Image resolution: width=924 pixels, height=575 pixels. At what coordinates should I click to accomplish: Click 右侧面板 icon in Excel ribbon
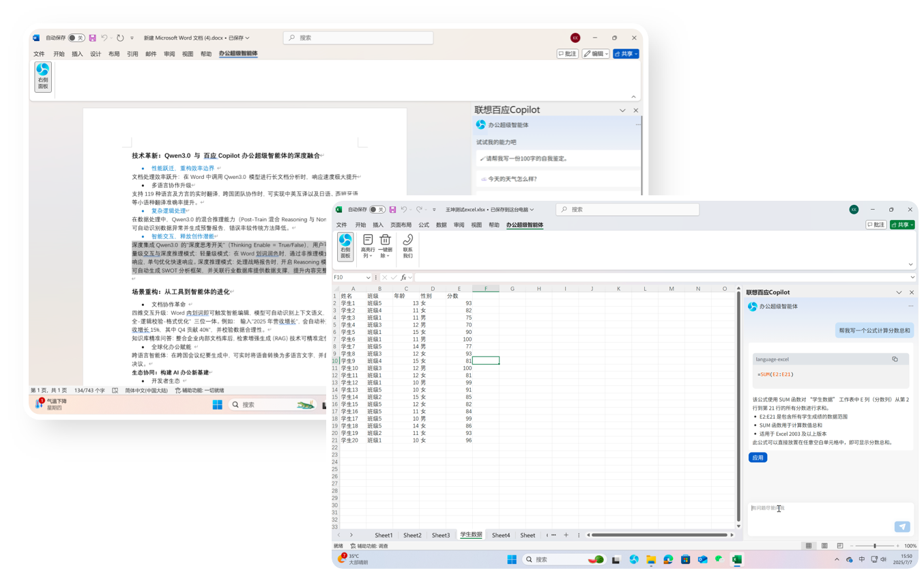click(x=345, y=246)
